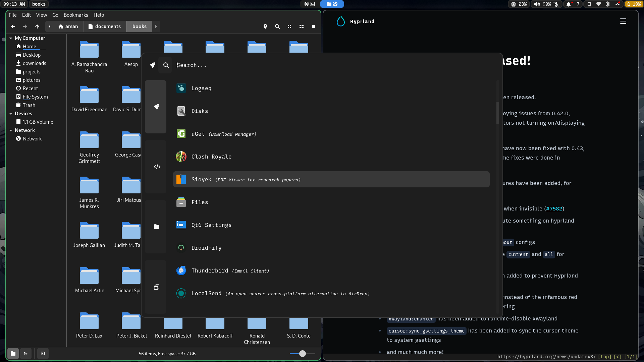Open the A. Ramachandra Rao folder
Image resolution: width=644 pixels, height=362 pixels.
click(89, 57)
